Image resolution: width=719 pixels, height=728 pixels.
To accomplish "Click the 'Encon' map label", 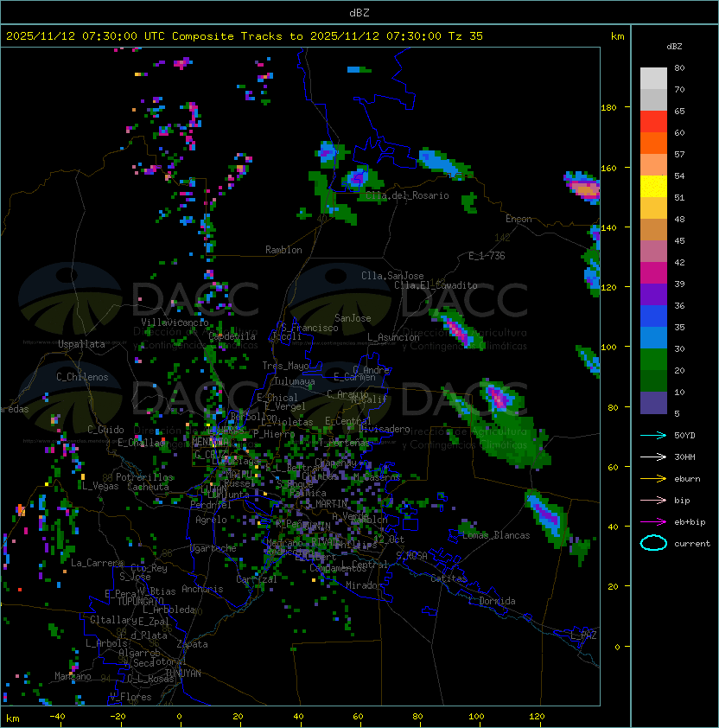I will (519, 219).
